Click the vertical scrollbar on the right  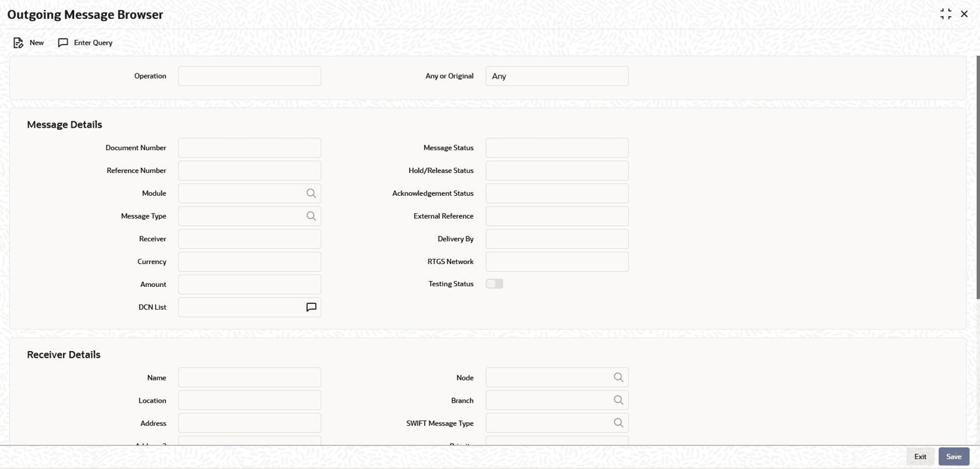coord(977,177)
